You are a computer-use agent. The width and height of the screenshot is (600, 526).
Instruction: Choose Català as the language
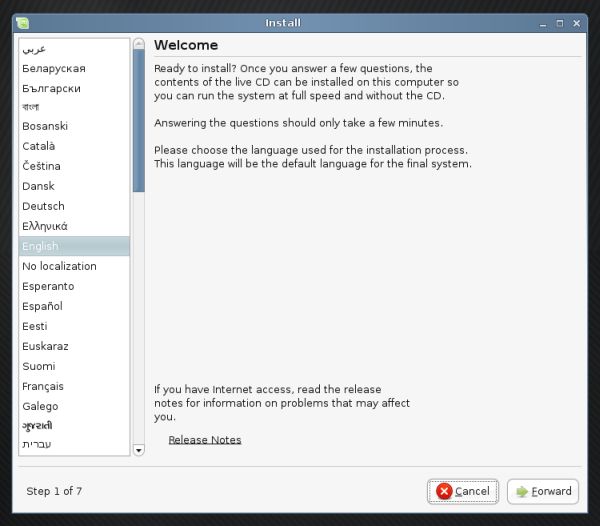point(74,146)
